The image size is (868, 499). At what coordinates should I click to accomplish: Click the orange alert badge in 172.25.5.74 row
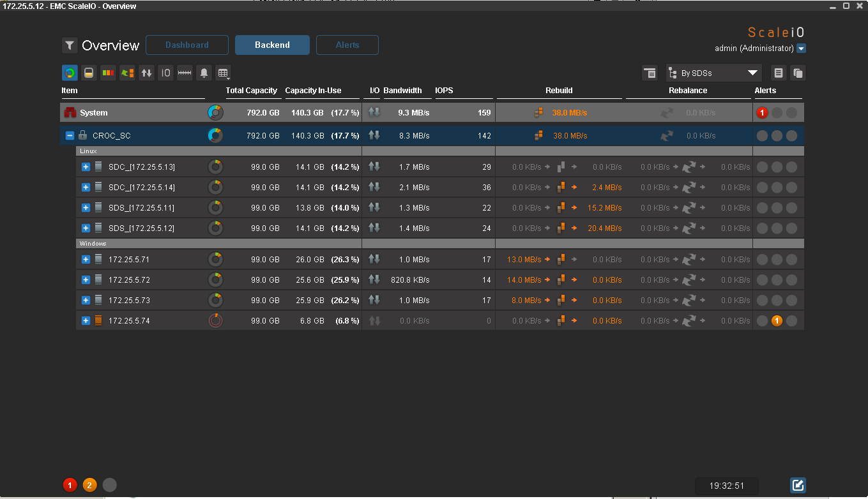coord(777,321)
